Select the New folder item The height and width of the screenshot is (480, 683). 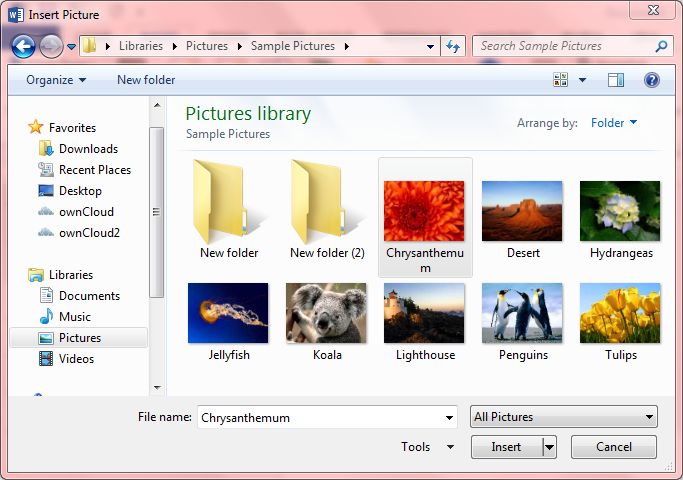point(229,210)
